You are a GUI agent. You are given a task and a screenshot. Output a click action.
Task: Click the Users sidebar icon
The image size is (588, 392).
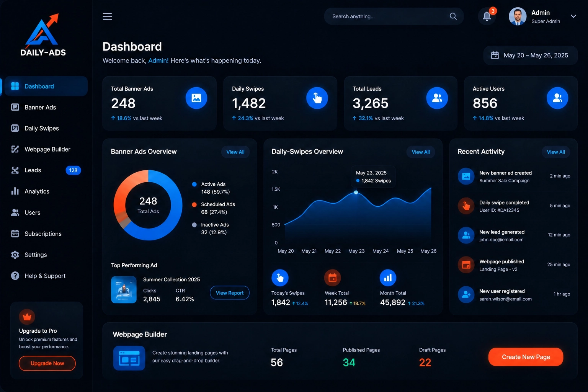pos(15,212)
